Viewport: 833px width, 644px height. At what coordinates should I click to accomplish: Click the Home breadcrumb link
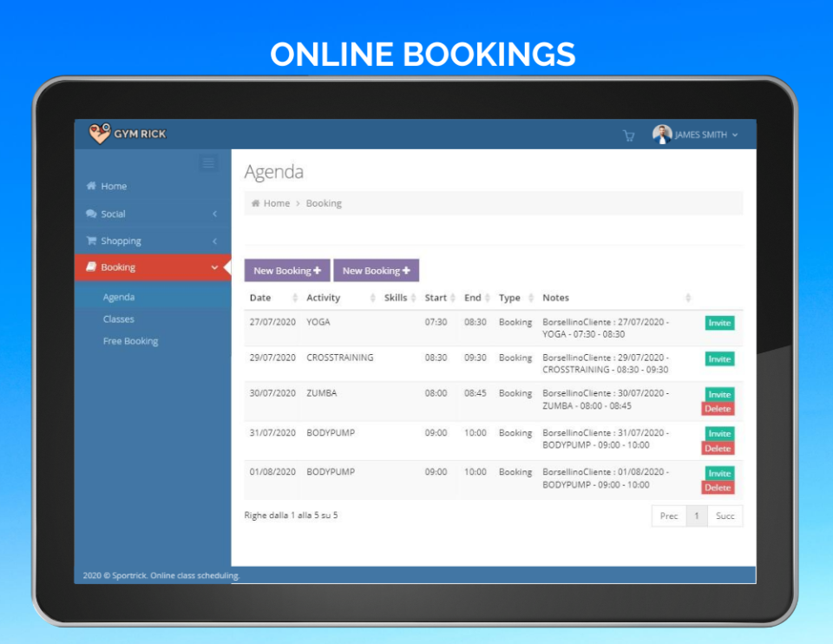pyautogui.click(x=276, y=202)
